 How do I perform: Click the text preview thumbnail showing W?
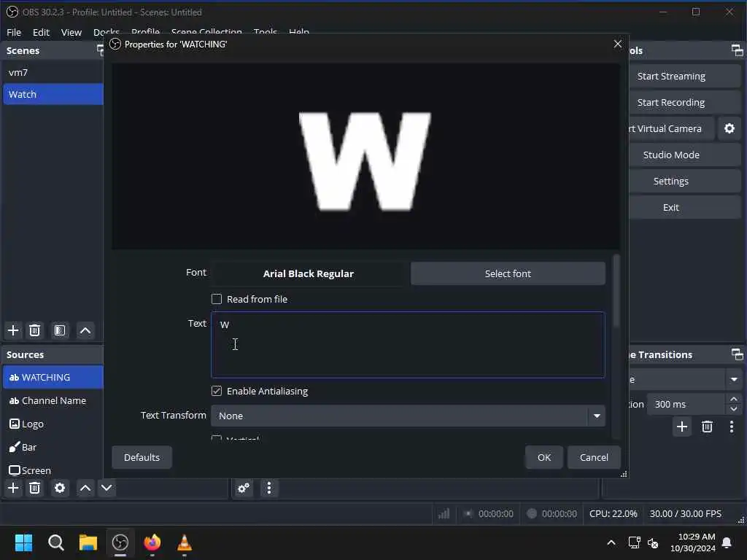point(366,156)
